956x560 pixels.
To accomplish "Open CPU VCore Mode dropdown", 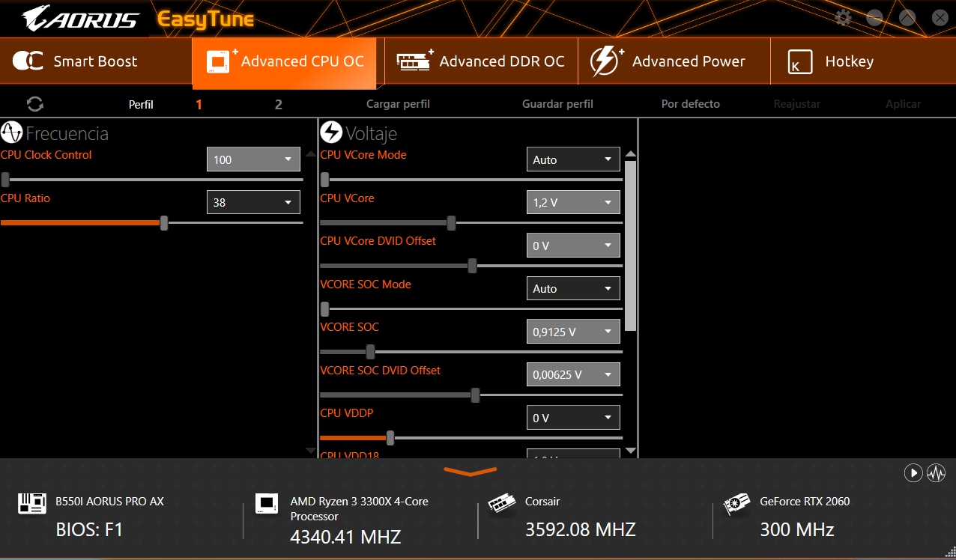I will click(x=573, y=159).
